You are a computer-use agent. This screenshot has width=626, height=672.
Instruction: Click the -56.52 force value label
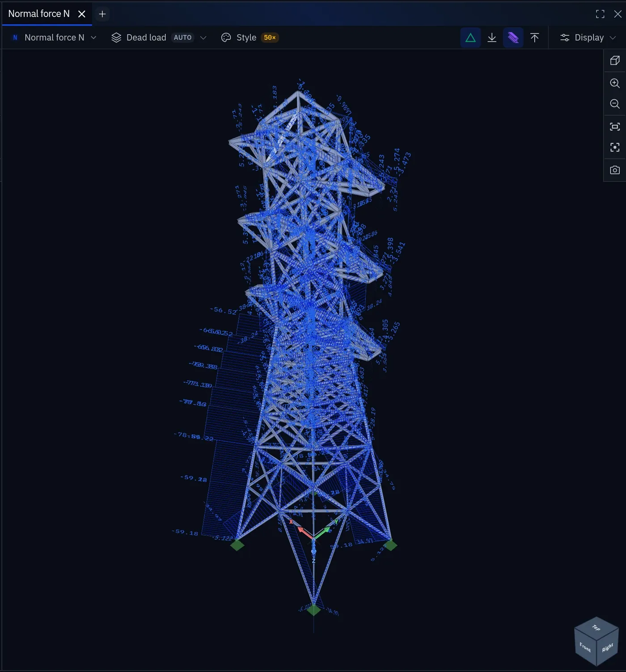pos(223,310)
